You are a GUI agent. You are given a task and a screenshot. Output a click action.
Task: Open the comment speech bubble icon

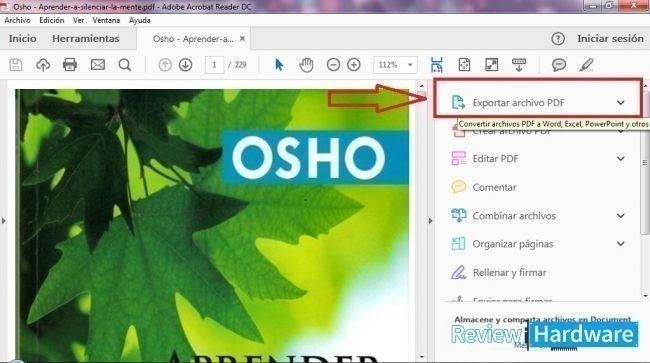pos(559,65)
